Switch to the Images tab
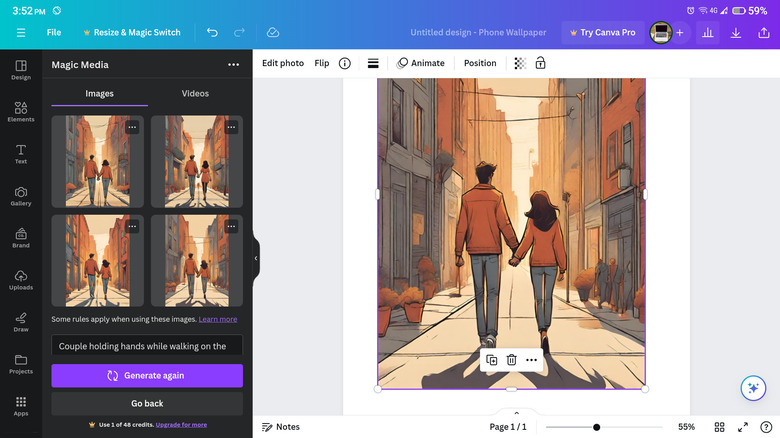This screenshot has width=780, height=438. click(99, 94)
